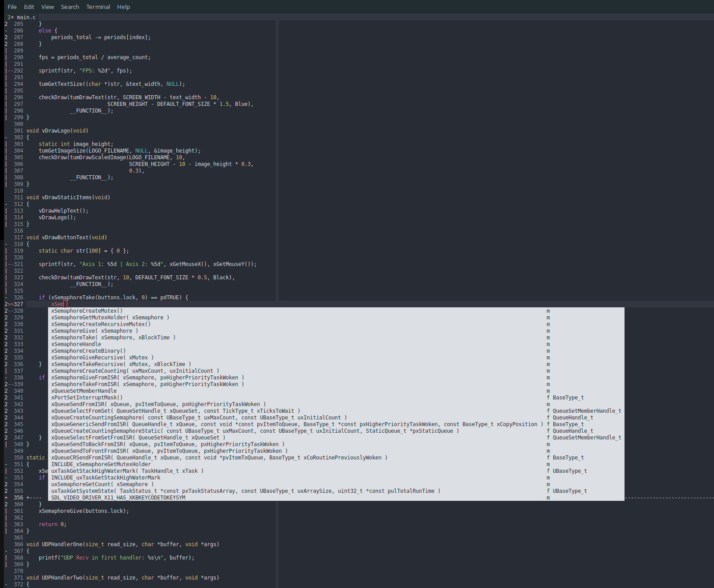Pick xQueueCreateCountingSemaphore( entry

pyautogui.click(x=336, y=418)
